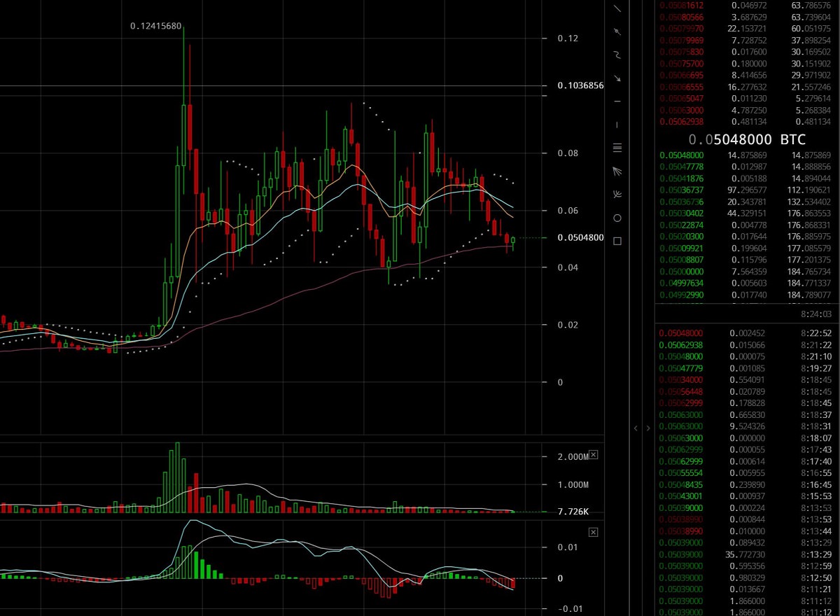The width and height of the screenshot is (840, 616).
Task: Select the bid order at 0.05041876
Action: pos(747,178)
